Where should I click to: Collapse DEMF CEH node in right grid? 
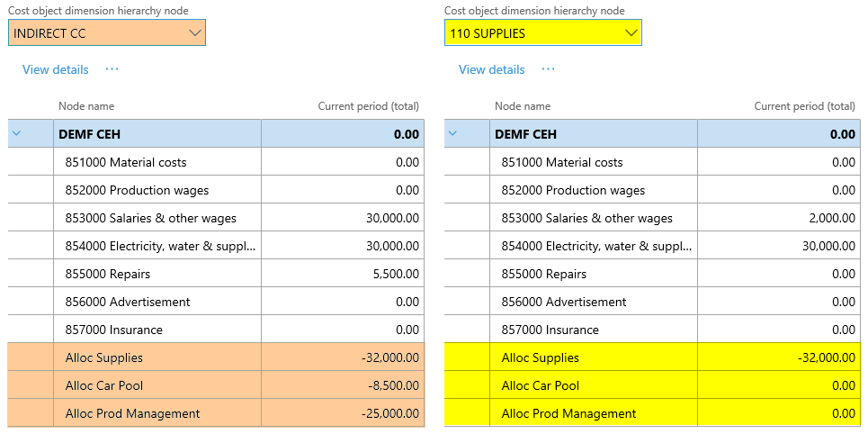coord(453,134)
